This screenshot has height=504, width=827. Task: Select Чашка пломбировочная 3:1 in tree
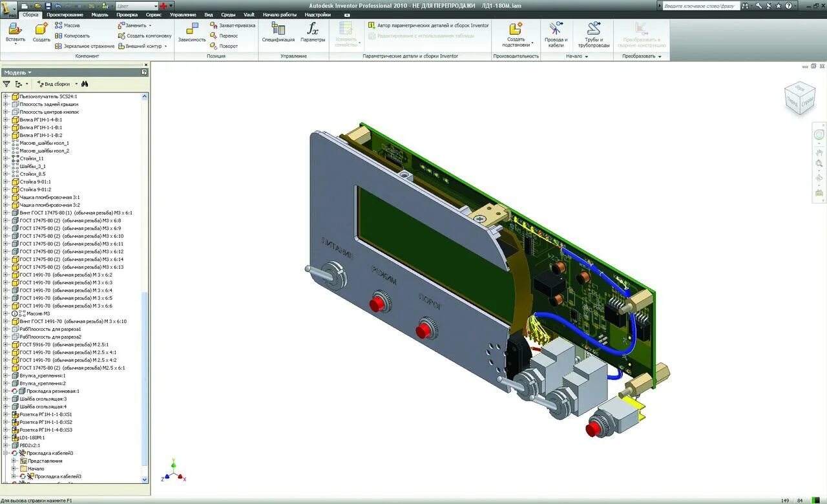(x=50, y=197)
